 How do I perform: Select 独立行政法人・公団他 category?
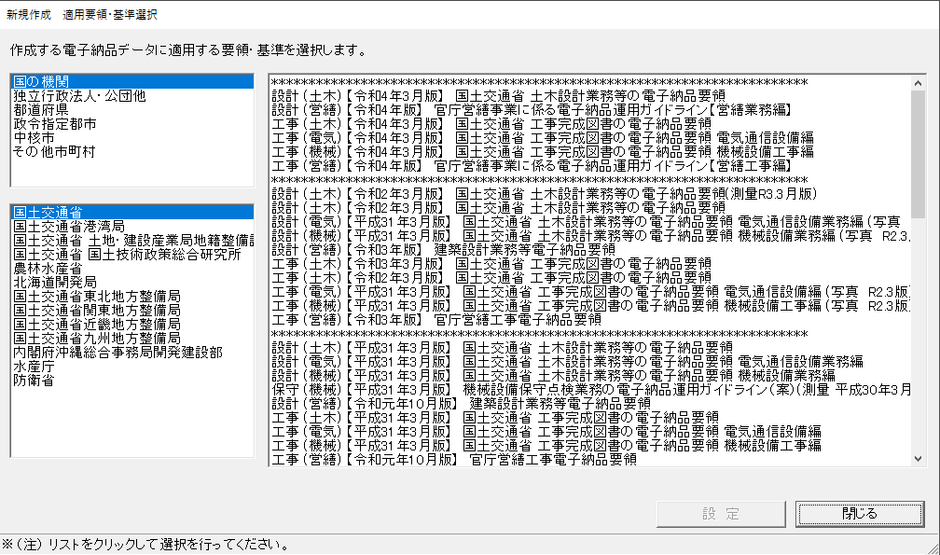132,96
